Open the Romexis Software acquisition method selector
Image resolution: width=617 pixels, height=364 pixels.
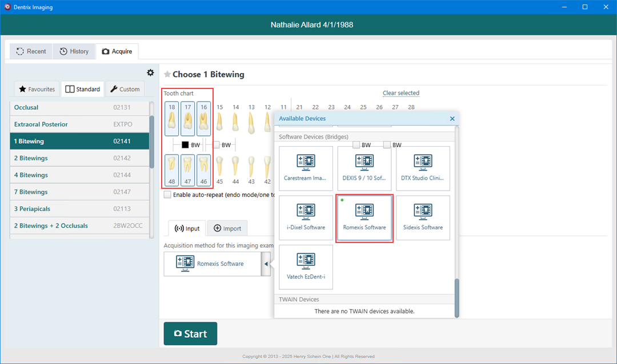pos(212,264)
